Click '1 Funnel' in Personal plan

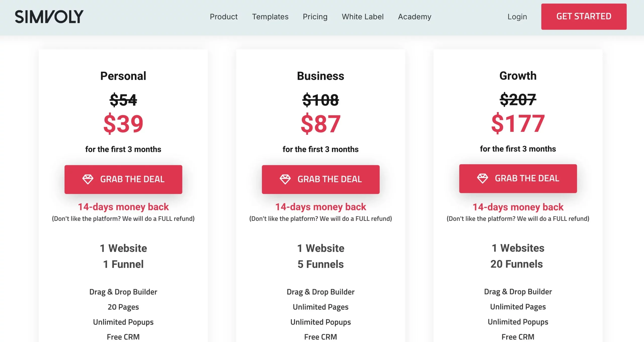(x=123, y=264)
